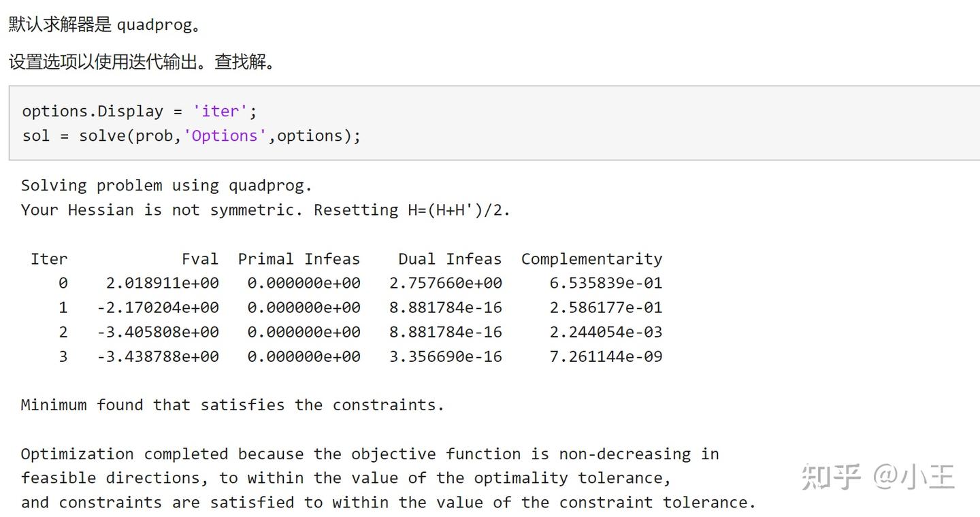Click the @小王 author watermark
Screen dimensions: 980x517
click(x=914, y=477)
